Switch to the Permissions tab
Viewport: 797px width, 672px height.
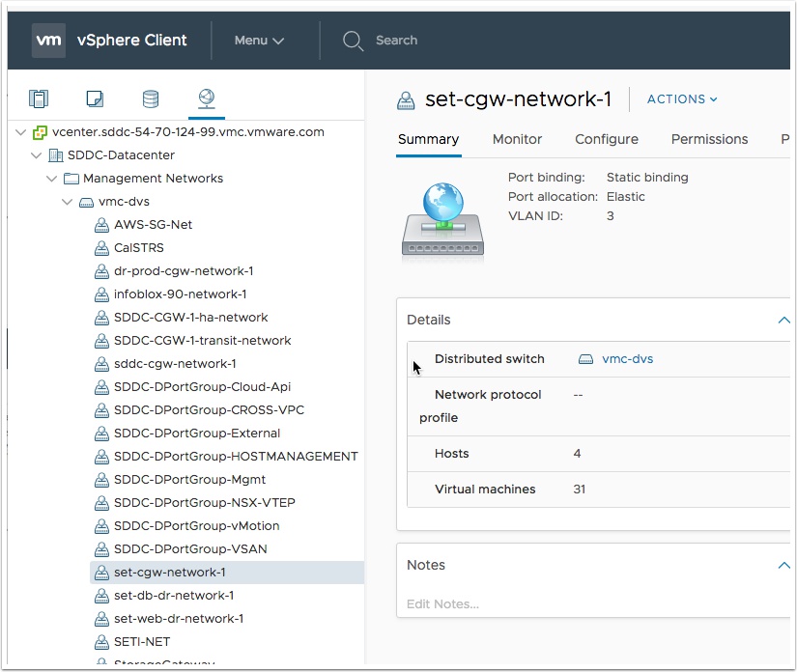709,139
